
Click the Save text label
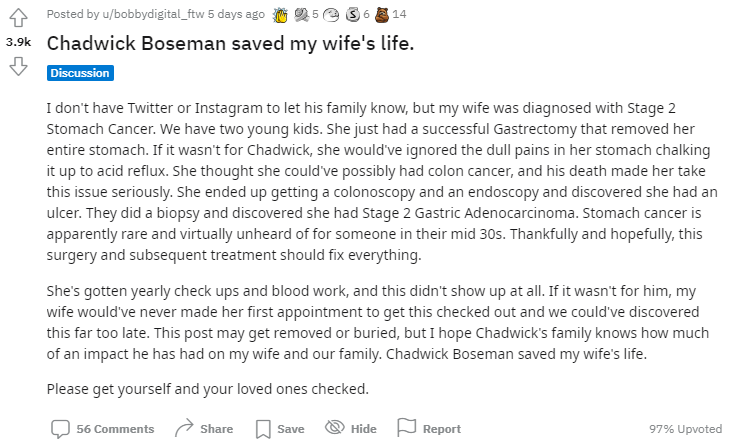pyautogui.click(x=291, y=429)
